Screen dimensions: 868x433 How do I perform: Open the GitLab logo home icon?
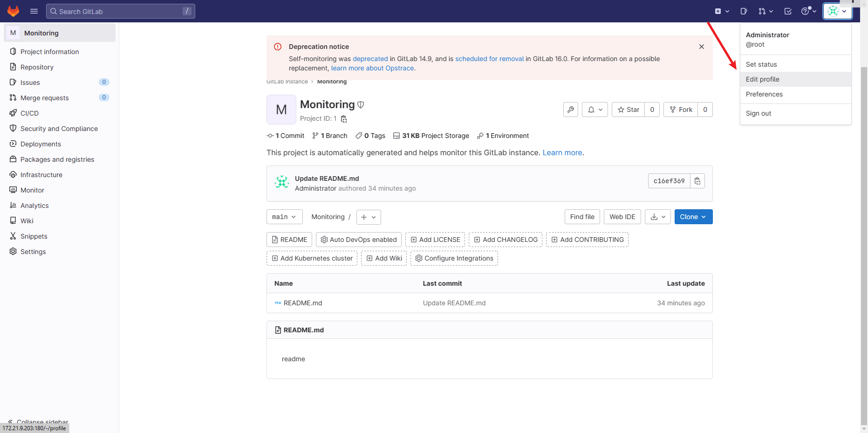click(x=13, y=11)
